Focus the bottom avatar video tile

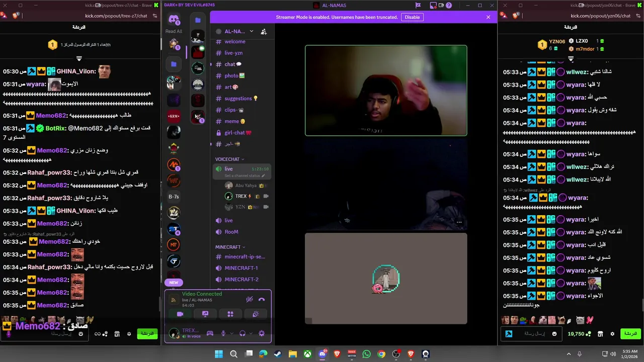tap(386, 279)
